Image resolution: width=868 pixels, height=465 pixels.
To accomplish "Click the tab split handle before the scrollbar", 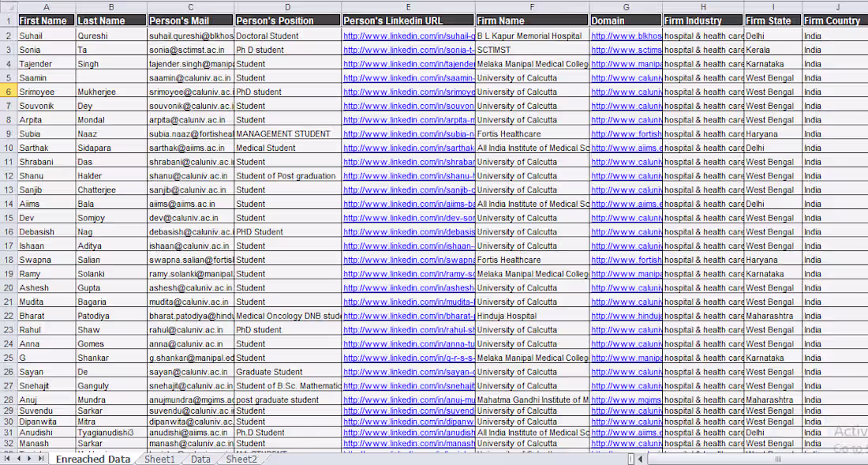I will 631,459.
